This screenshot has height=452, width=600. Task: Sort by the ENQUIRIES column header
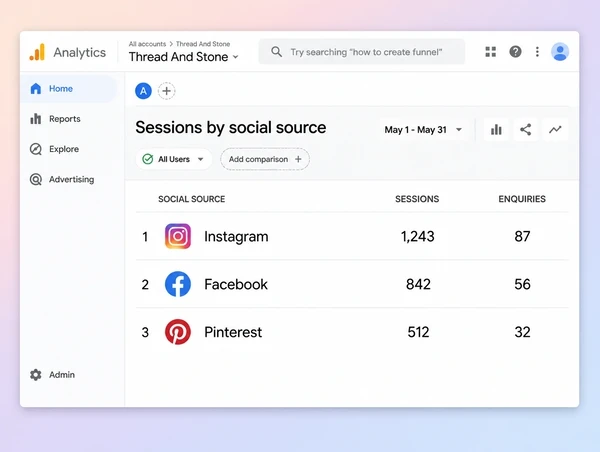(522, 199)
